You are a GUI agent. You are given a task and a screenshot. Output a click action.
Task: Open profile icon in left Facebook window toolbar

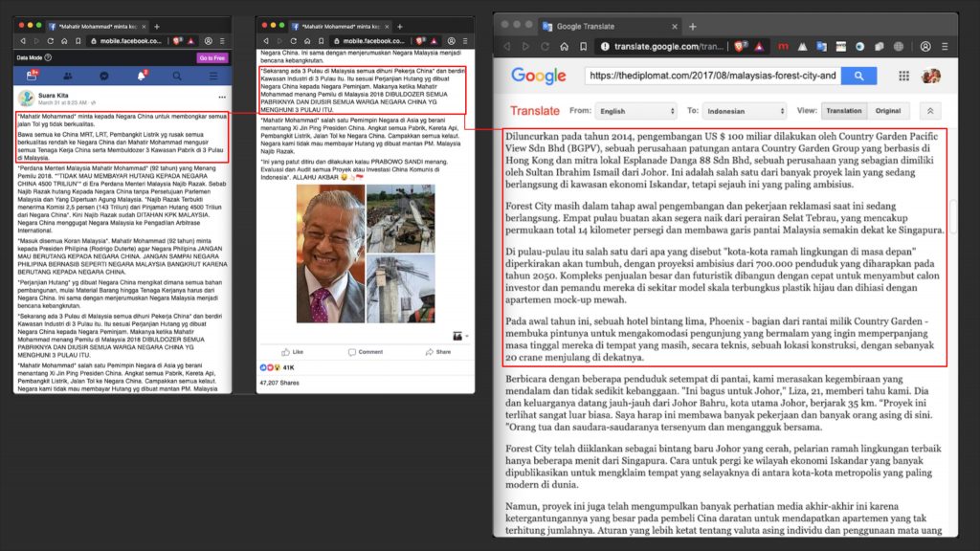pos(208,41)
